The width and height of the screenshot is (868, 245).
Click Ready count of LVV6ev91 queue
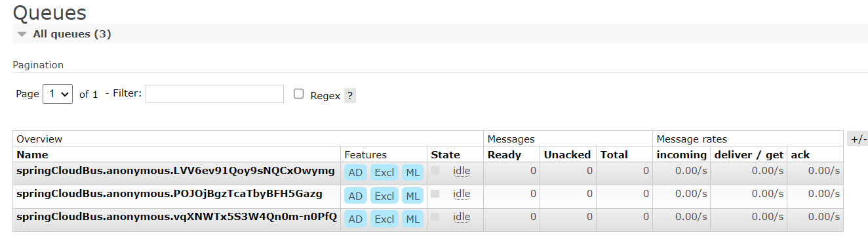click(533, 171)
